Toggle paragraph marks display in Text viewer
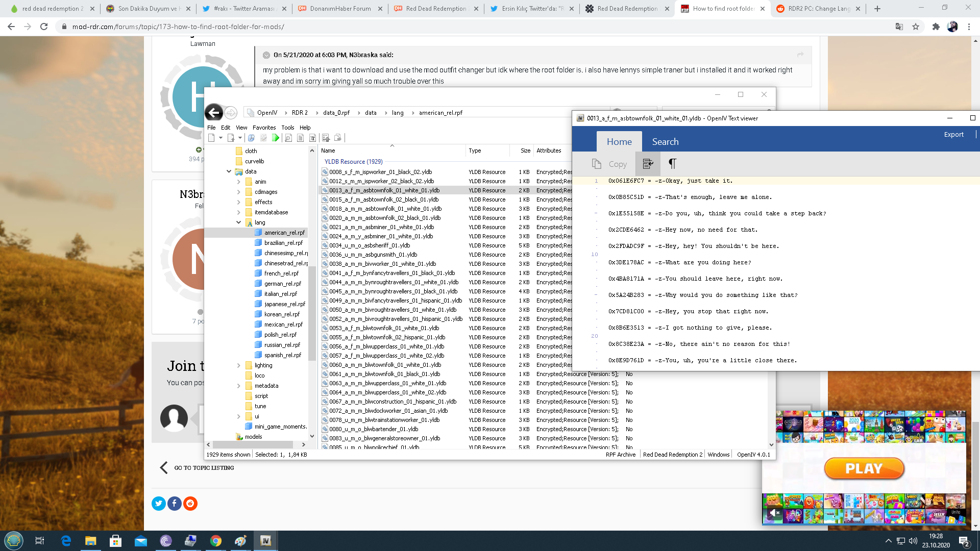 click(672, 164)
